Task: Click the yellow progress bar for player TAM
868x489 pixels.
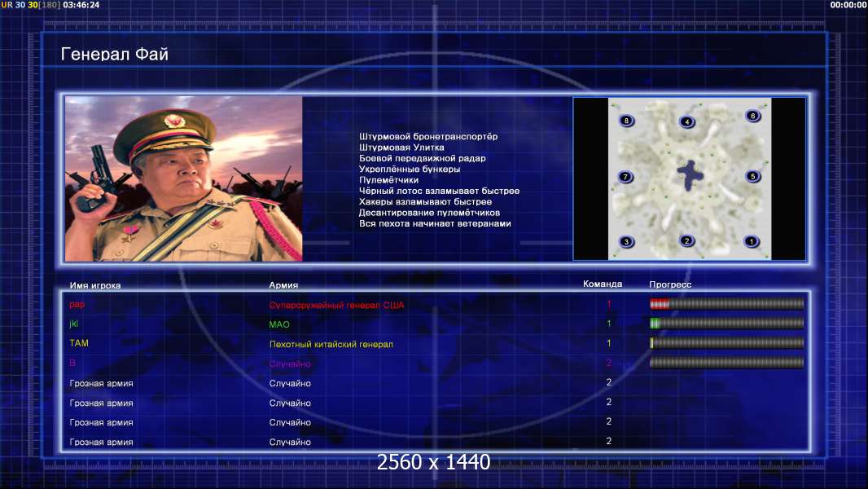Action: [x=726, y=343]
